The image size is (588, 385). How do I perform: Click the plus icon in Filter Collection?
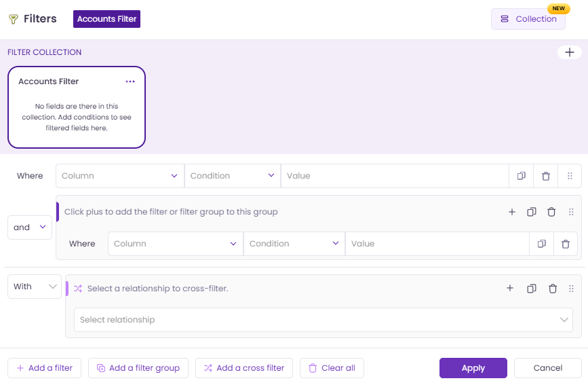point(569,52)
